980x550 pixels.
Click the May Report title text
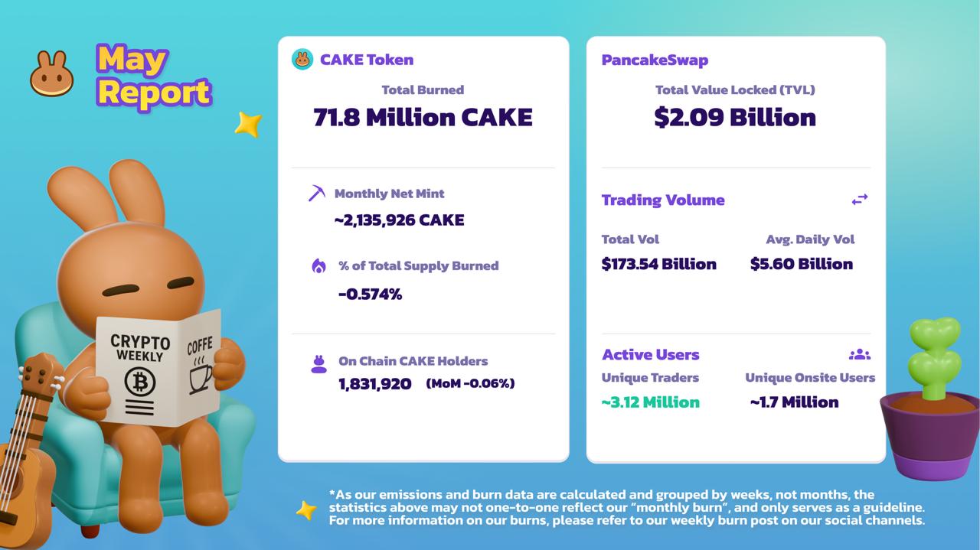coord(153,76)
